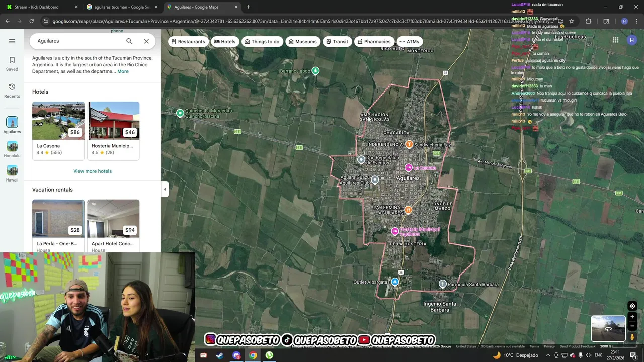This screenshot has height=362, width=644.
Task: Zoom out of the map
Action: tap(632, 326)
